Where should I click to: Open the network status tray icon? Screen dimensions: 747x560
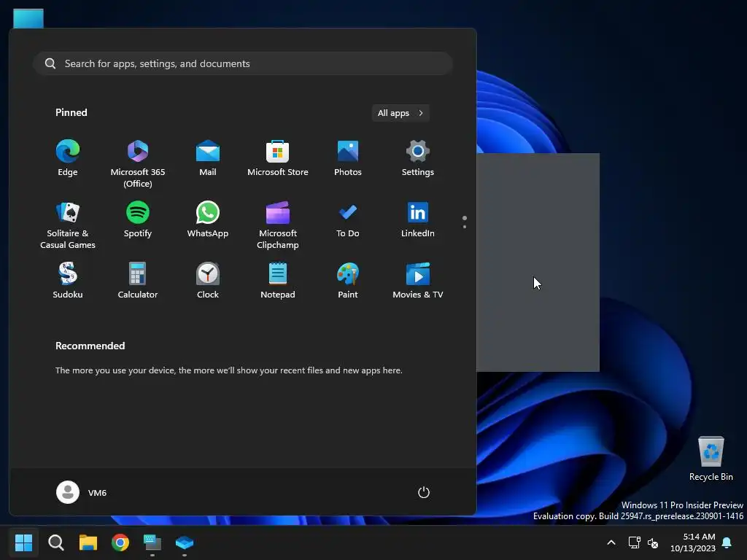(634, 542)
